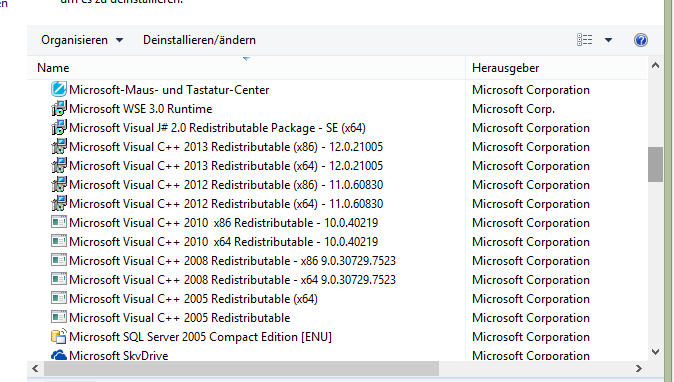The height and width of the screenshot is (382, 674).
Task: Change the view layout icon
Action: pos(584,40)
